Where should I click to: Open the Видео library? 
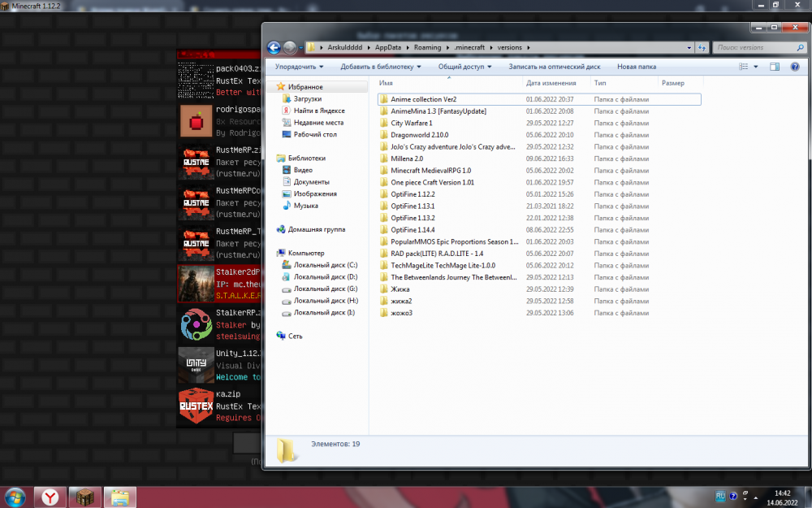303,170
